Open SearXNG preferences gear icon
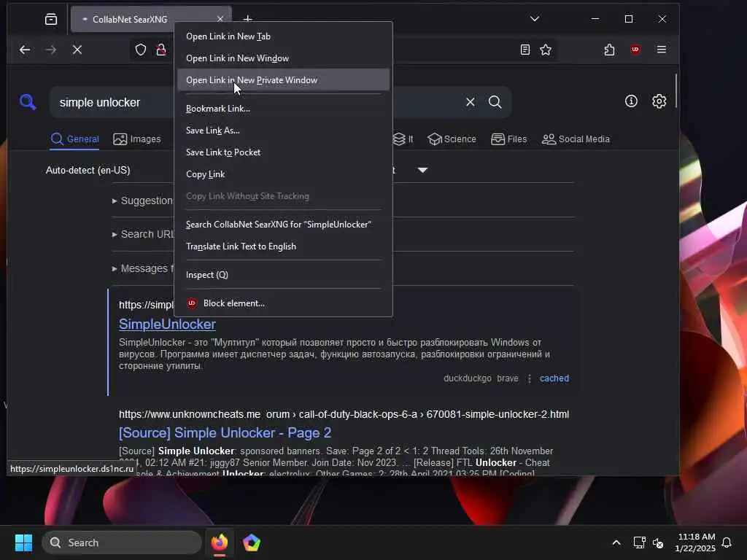Image resolution: width=747 pixels, height=560 pixels. [x=659, y=101]
